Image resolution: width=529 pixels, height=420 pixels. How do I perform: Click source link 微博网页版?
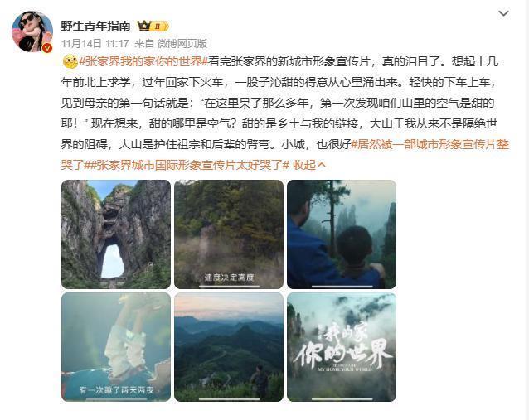pyautogui.click(x=182, y=43)
